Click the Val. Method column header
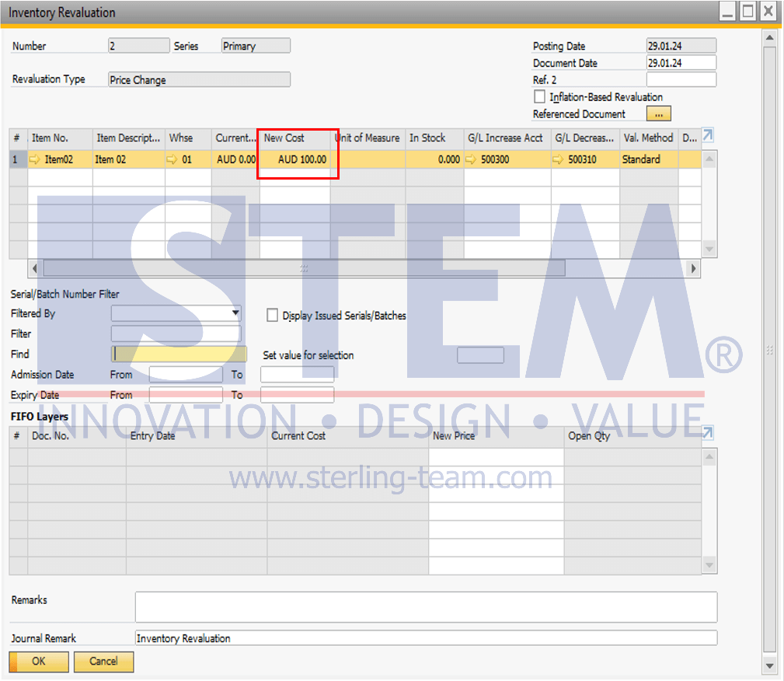The height and width of the screenshot is (681, 784). 649,138
